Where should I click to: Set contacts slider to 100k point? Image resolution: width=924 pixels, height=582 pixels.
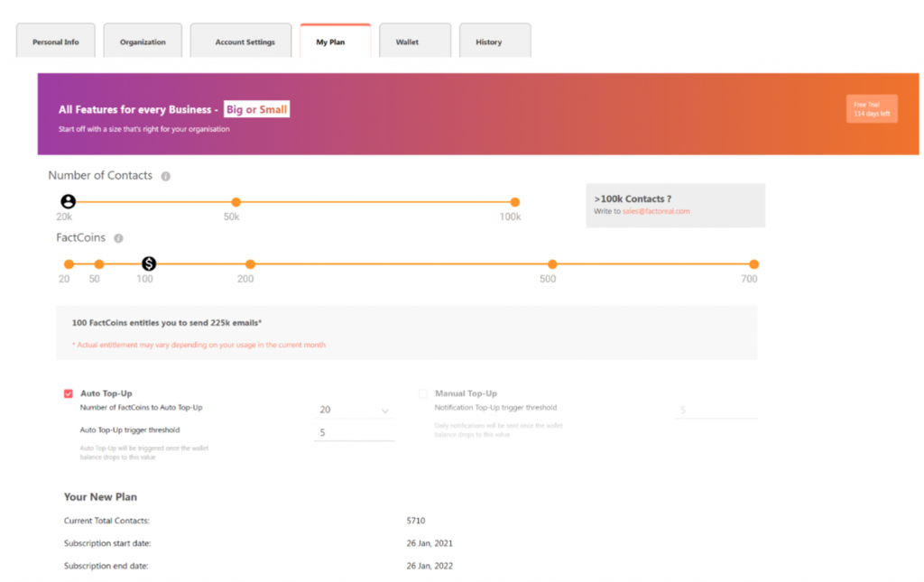coord(514,202)
